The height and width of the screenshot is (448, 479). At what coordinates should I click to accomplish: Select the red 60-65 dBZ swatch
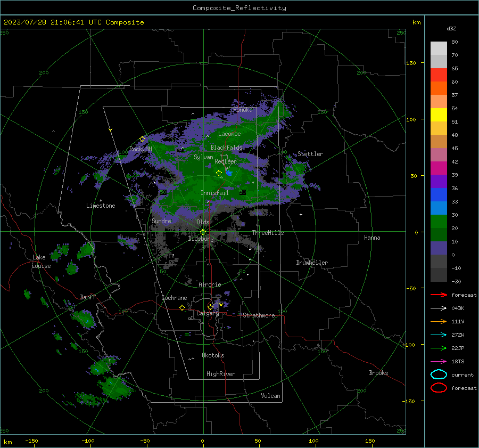[439, 75]
